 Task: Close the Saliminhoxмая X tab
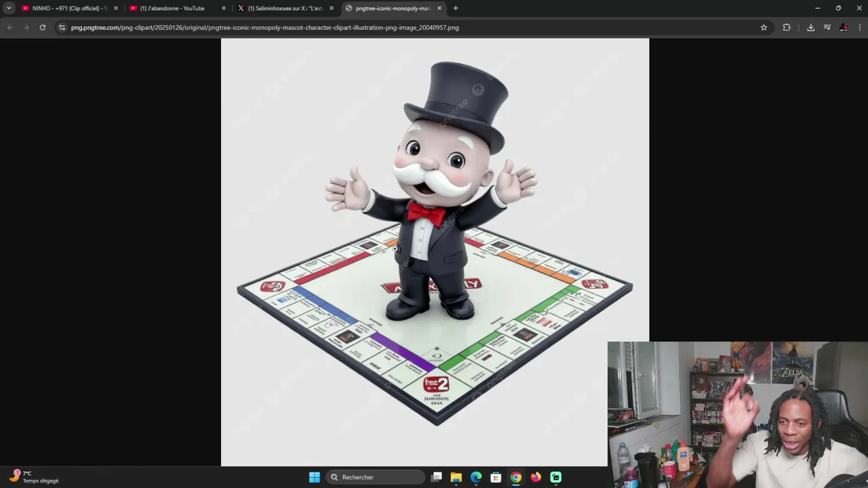[x=332, y=8]
